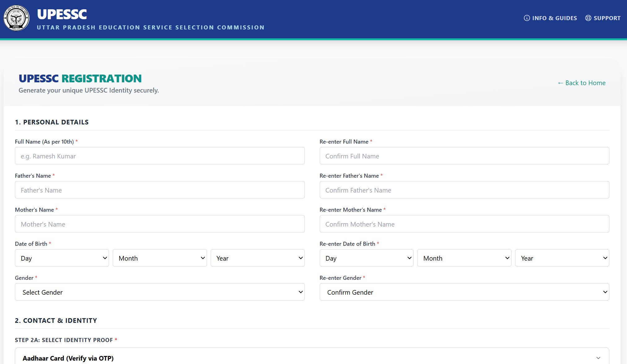Click the UPESSC REGISTRATION heading
The height and width of the screenshot is (364, 627).
(80, 78)
